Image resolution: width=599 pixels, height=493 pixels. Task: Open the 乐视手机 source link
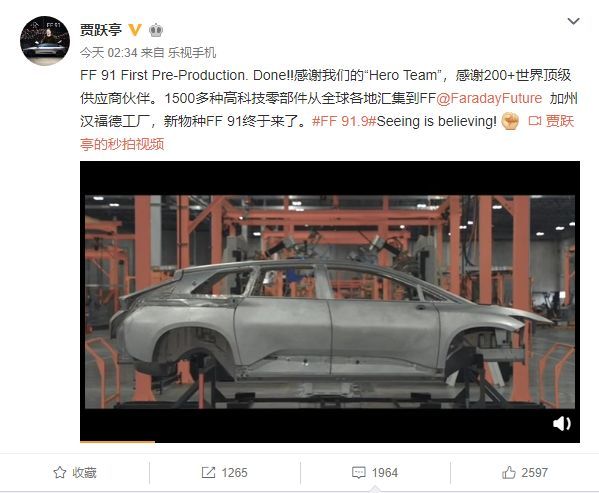pos(192,52)
